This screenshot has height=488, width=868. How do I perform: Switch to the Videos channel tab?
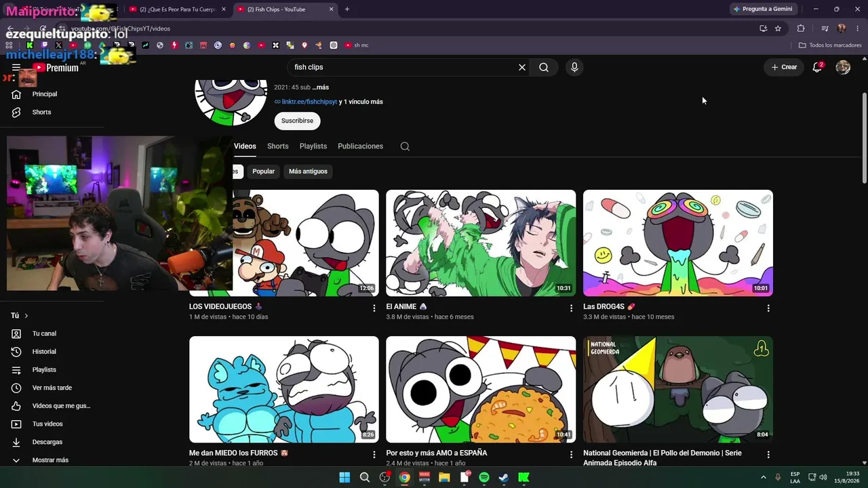(x=245, y=146)
